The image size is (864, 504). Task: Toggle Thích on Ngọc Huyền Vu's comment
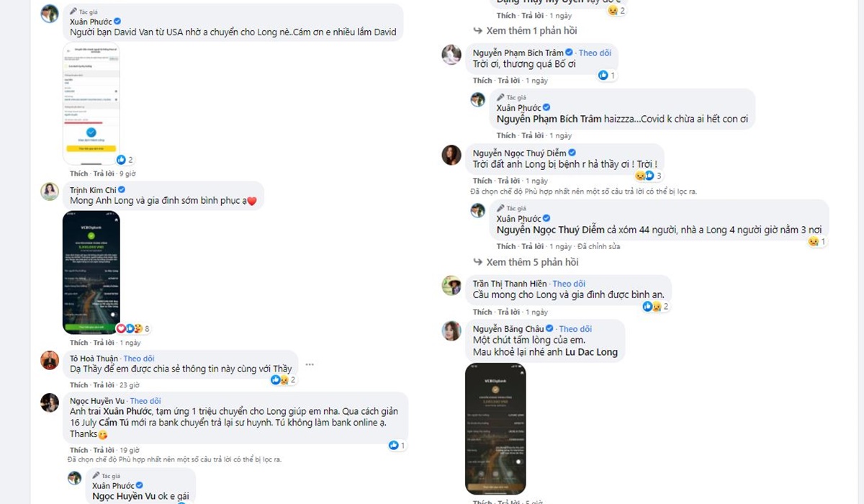pyautogui.click(x=78, y=450)
